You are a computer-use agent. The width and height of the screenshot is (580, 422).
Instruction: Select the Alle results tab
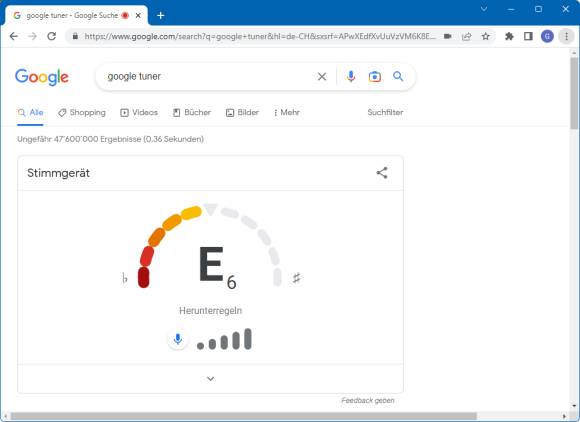[31, 112]
